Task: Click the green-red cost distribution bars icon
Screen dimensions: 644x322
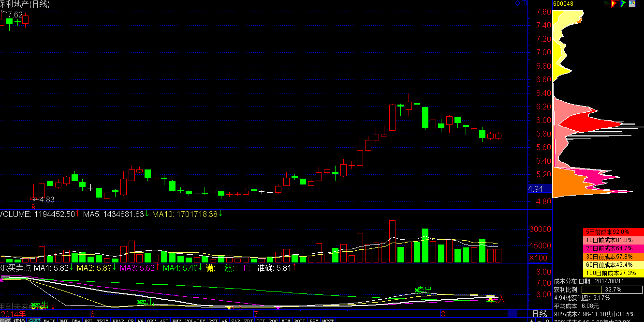Action: tap(606, 4)
